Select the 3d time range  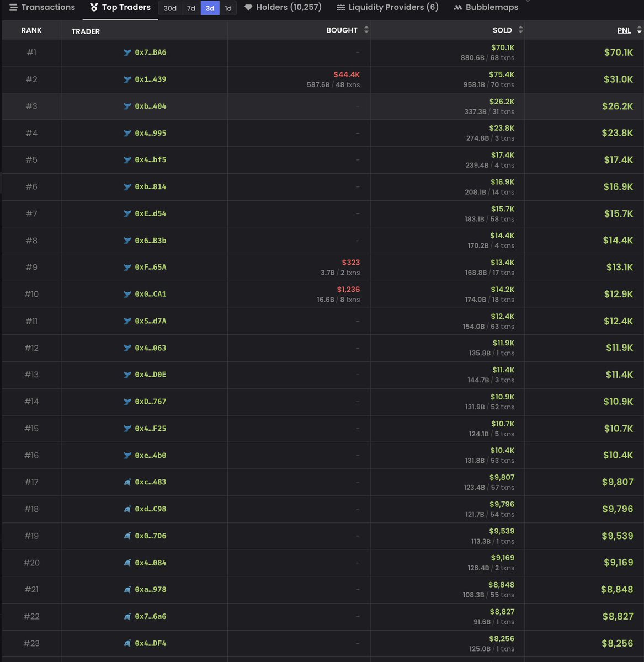pyautogui.click(x=210, y=8)
